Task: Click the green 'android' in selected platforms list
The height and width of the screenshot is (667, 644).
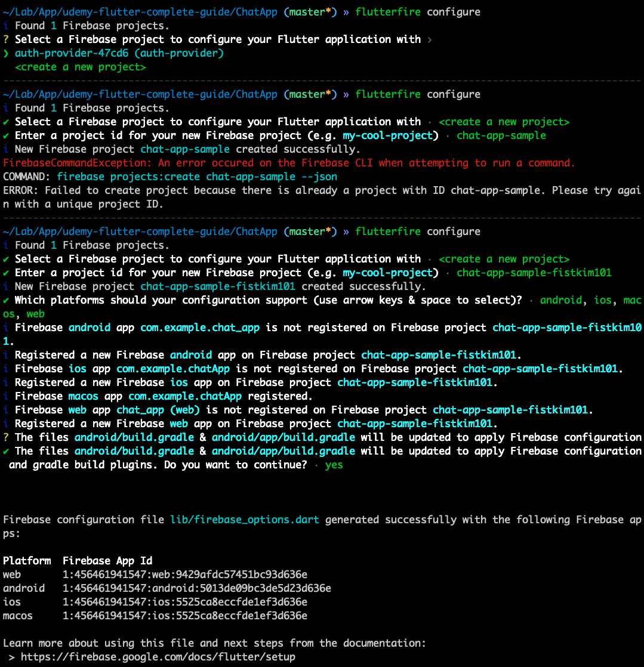Action: click(x=560, y=300)
